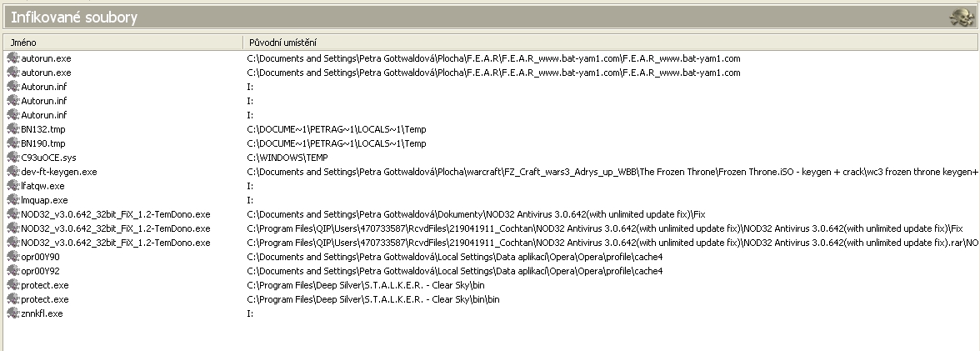
Task: Click the infected icon beside lfatqw.exe
Action: (x=12, y=186)
